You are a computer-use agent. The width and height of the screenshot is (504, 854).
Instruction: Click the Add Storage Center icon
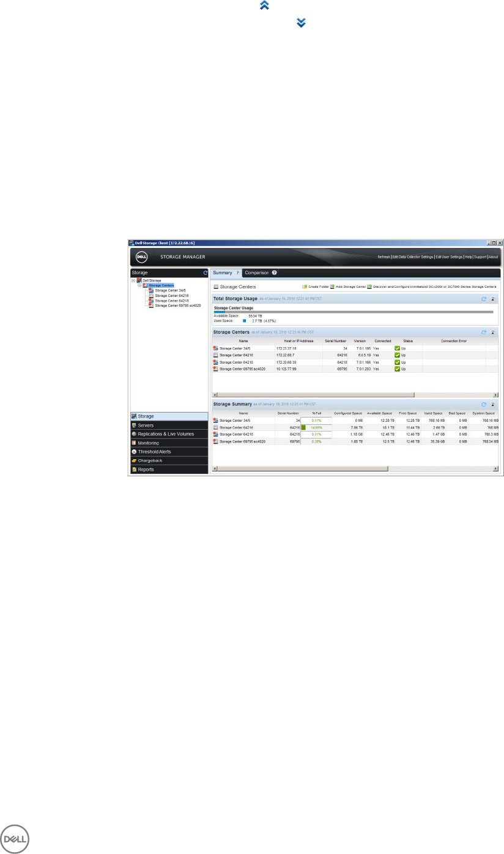[x=332, y=286]
